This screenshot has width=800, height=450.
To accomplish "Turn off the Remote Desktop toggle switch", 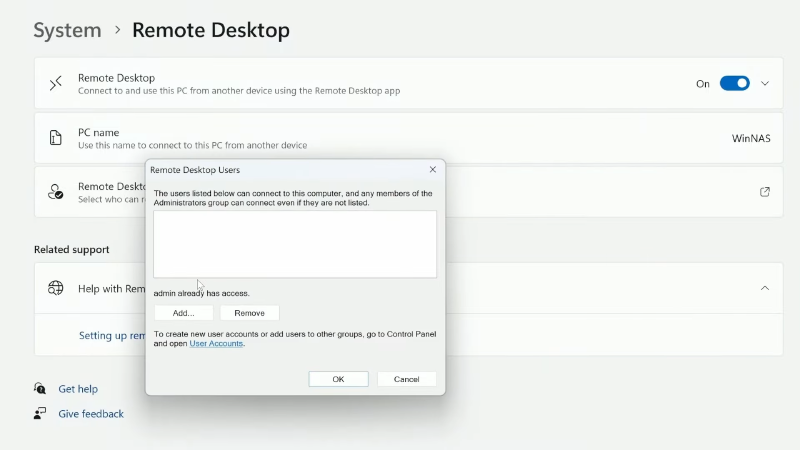I will 734,84.
